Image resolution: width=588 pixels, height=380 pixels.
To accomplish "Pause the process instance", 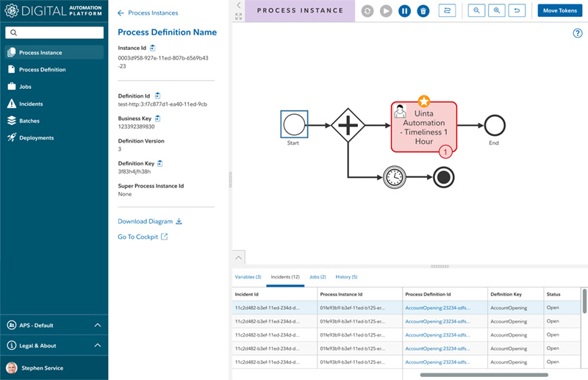I will [404, 11].
